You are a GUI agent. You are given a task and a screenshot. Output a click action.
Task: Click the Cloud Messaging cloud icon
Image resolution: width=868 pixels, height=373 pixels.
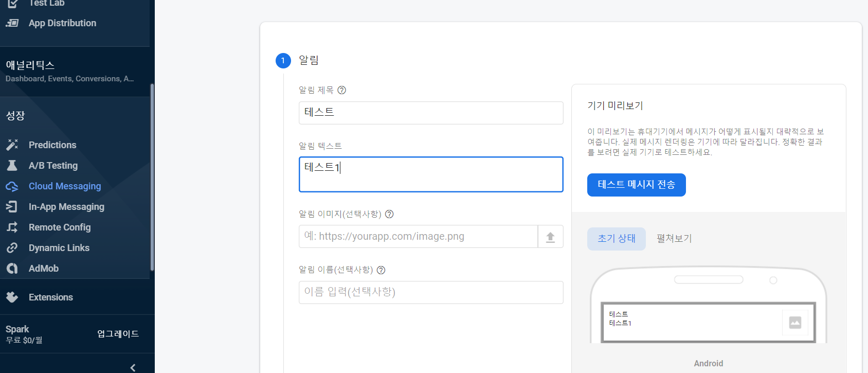point(12,186)
